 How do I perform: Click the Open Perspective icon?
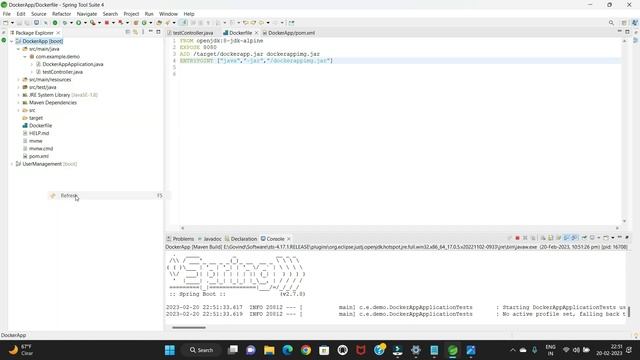[624, 23]
